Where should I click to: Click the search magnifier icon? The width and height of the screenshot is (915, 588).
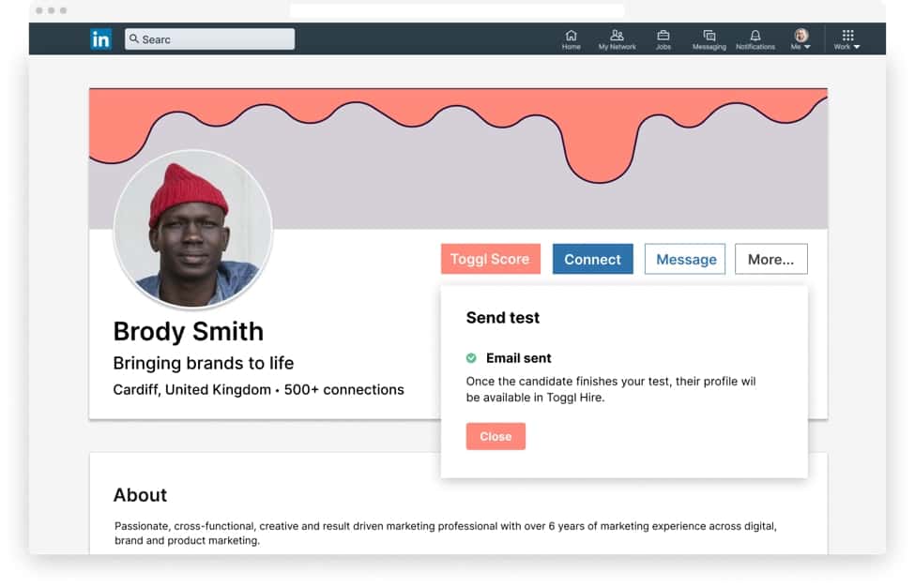point(134,38)
